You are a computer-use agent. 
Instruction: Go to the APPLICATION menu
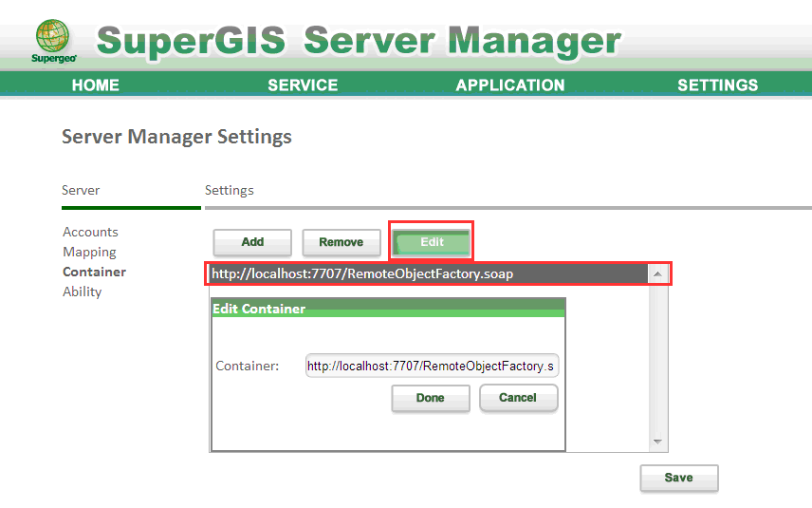point(510,85)
